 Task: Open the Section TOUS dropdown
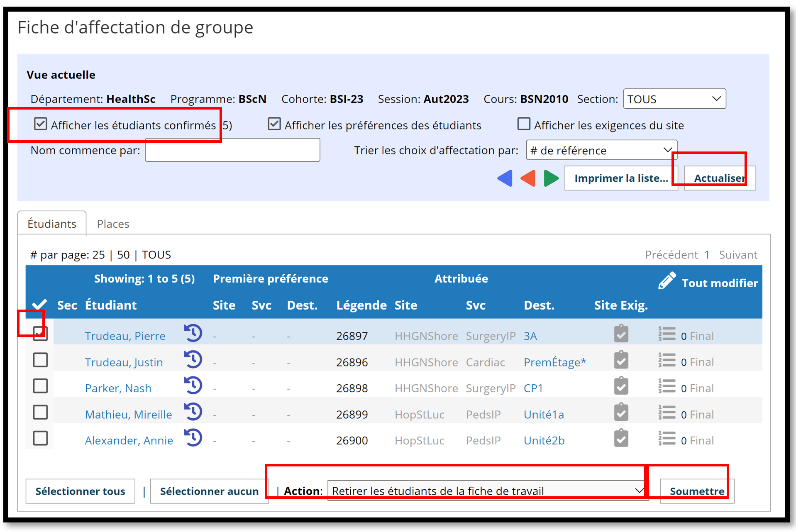coord(674,99)
